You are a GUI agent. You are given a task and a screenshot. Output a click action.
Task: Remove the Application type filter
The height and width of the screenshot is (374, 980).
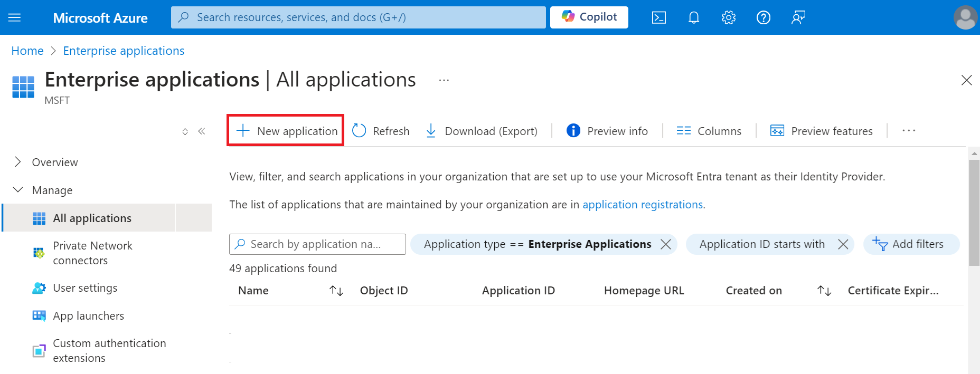pos(666,244)
